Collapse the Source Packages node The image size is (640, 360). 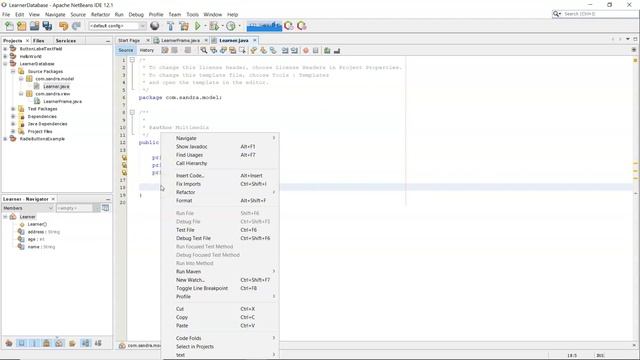[13, 71]
